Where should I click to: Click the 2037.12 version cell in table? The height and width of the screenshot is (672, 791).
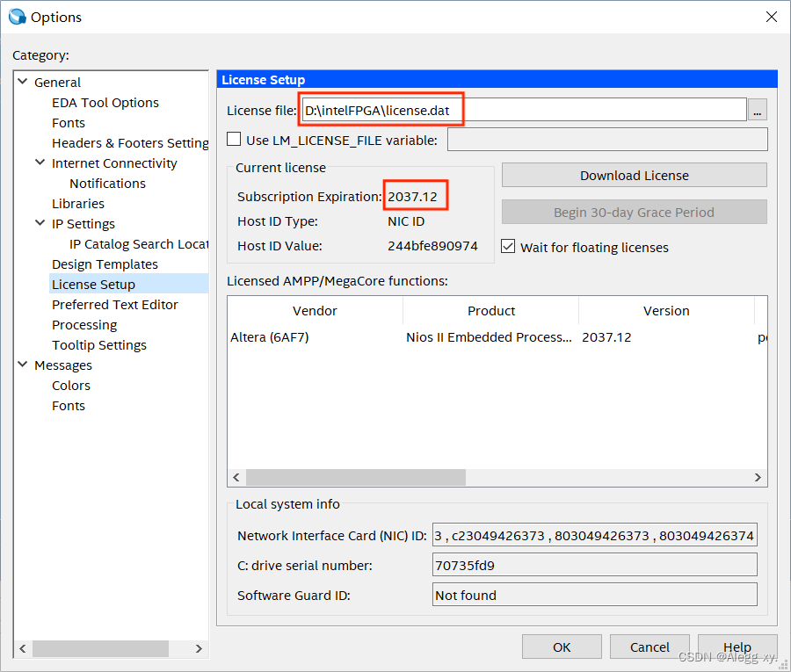tap(606, 336)
